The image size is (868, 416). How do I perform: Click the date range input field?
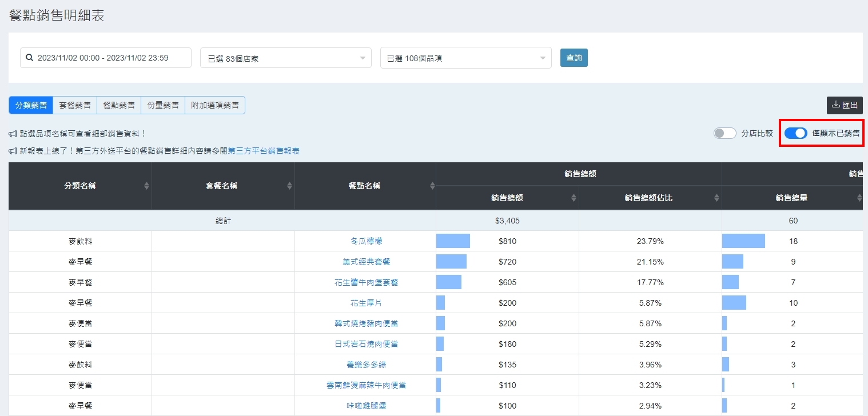tap(106, 58)
